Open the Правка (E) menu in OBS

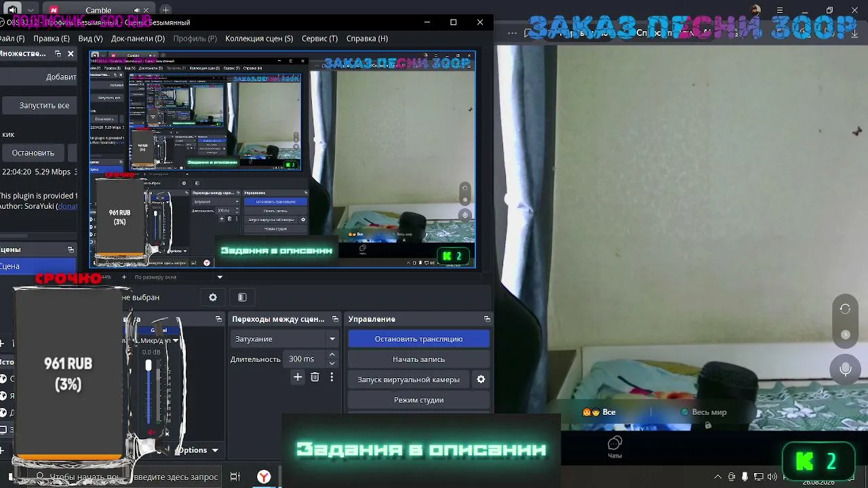[52, 39]
